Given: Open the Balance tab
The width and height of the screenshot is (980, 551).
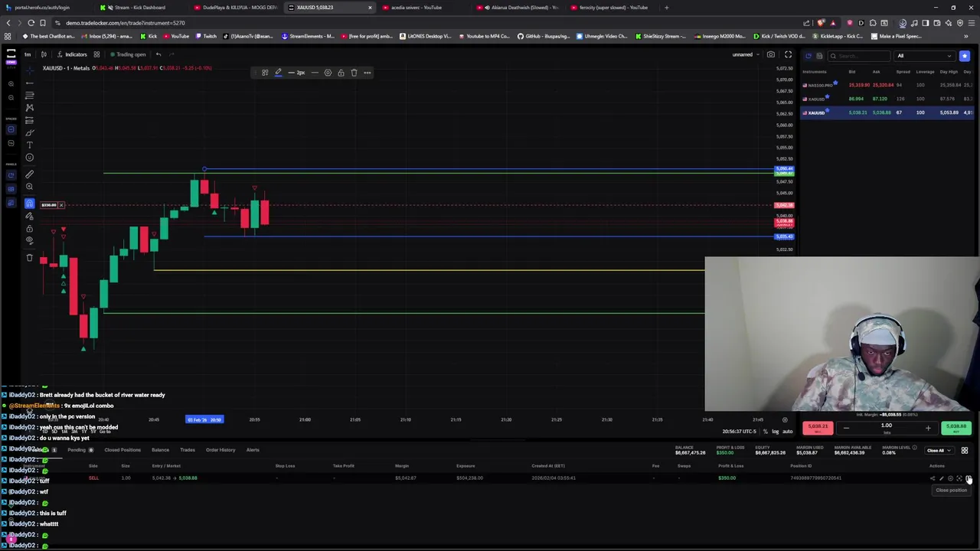Looking at the screenshot, I should 160,450.
